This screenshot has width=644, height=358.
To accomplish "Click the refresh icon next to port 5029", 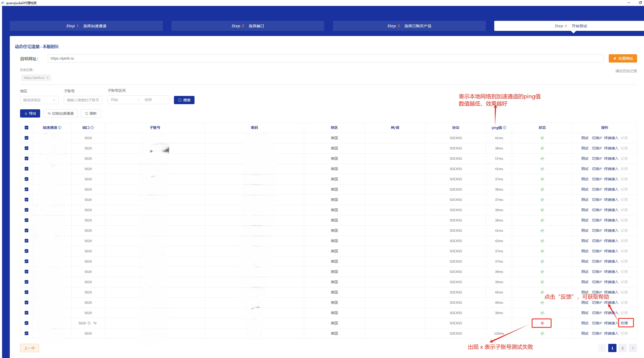I will pyautogui.click(x=89, y=323).
